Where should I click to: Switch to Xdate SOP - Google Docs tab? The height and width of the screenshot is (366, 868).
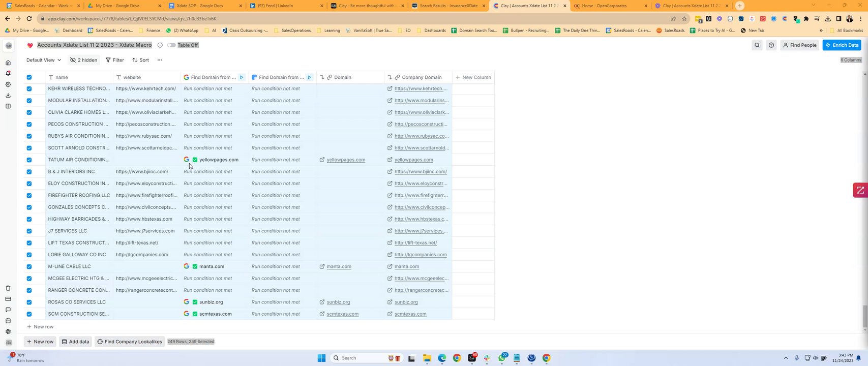point(204,6)
